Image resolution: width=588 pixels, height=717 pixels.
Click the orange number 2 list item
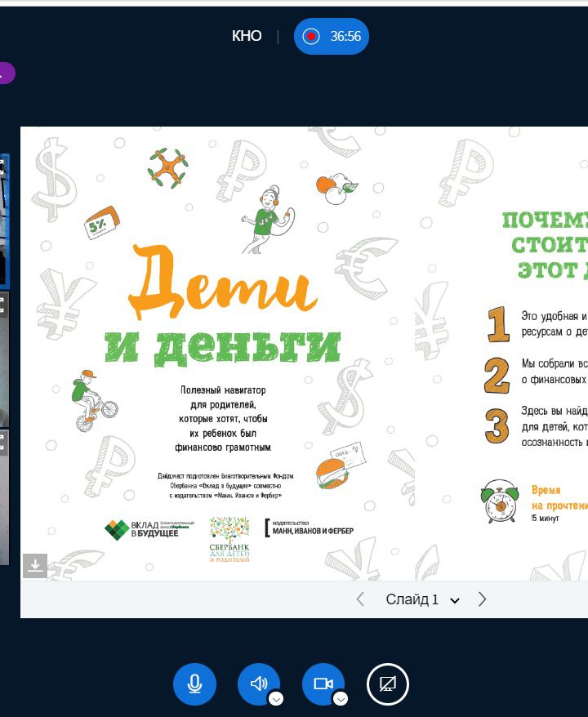[x=497, y=373]
